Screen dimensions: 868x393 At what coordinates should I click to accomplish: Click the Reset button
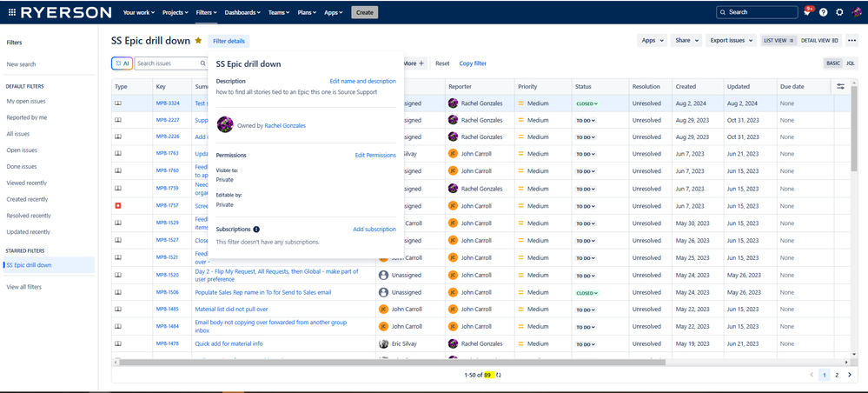pyautogui.click(x=442, y=63)
